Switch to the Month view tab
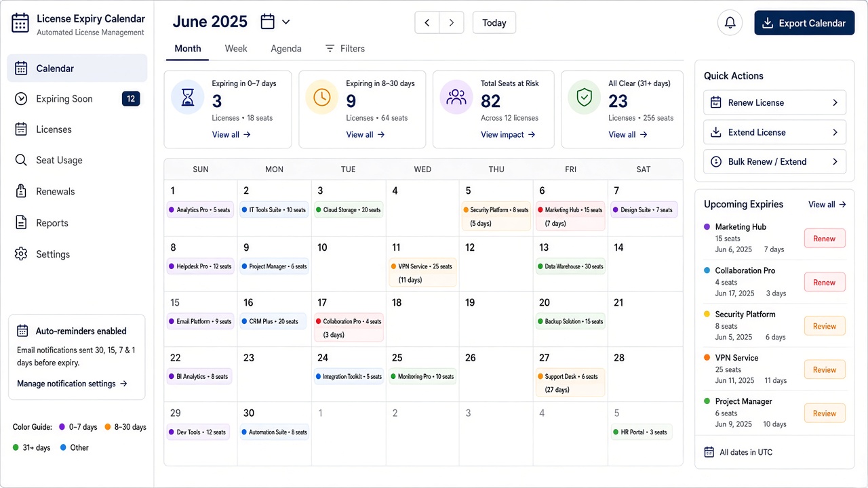 coord(188,49)
